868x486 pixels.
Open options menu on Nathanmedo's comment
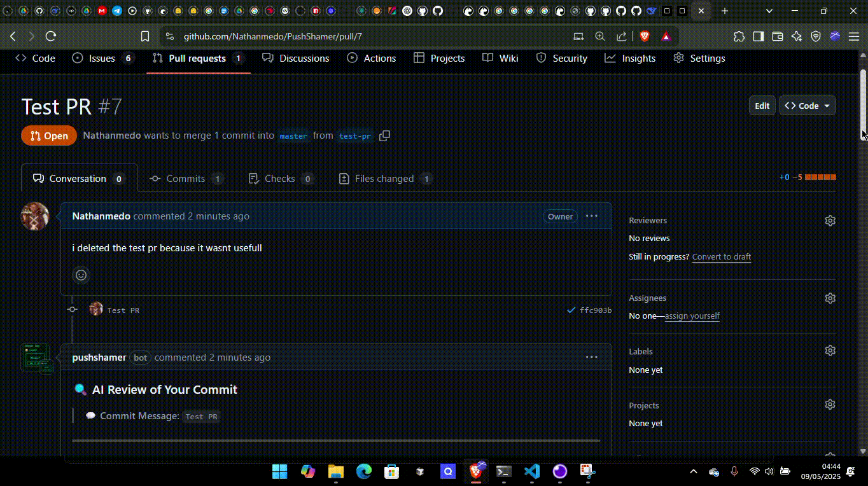click(x=591, y=216)
